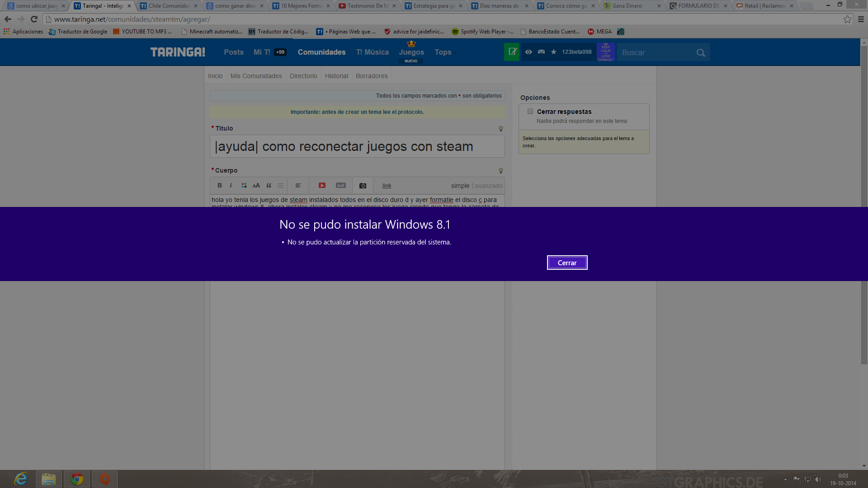This screenshot has width=868, height=488.
Task: Open the text alignment tool in editor
Action: click(298, 185)
